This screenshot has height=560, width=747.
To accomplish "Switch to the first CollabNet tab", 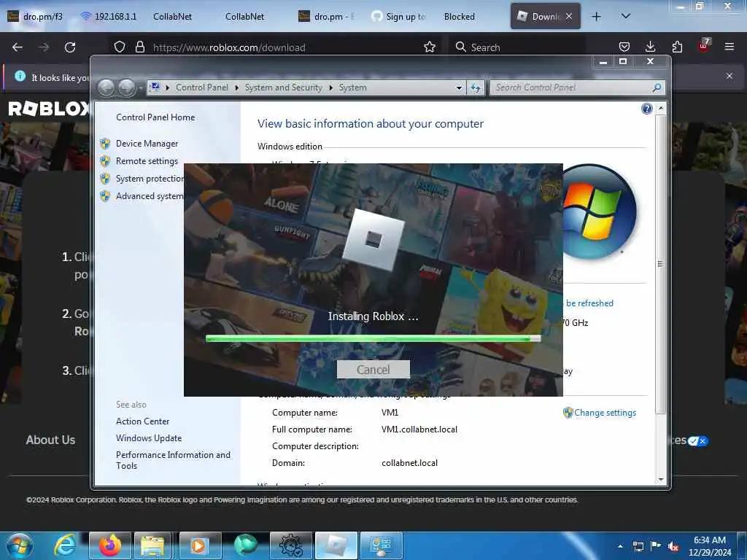I will pos(172,17).
